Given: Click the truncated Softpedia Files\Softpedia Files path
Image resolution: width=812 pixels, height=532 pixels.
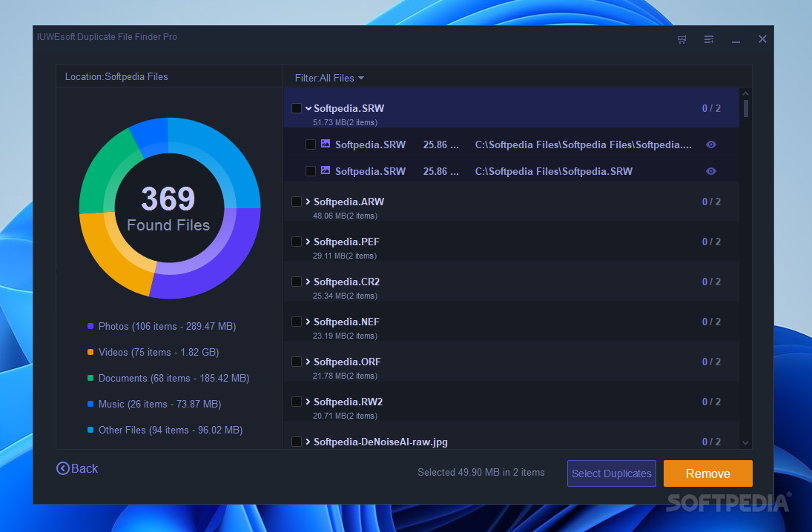Looking at the screenshot, I should click(x=583, y=145).
